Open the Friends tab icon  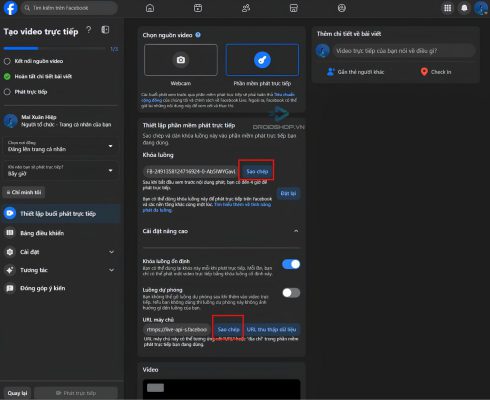246,8
